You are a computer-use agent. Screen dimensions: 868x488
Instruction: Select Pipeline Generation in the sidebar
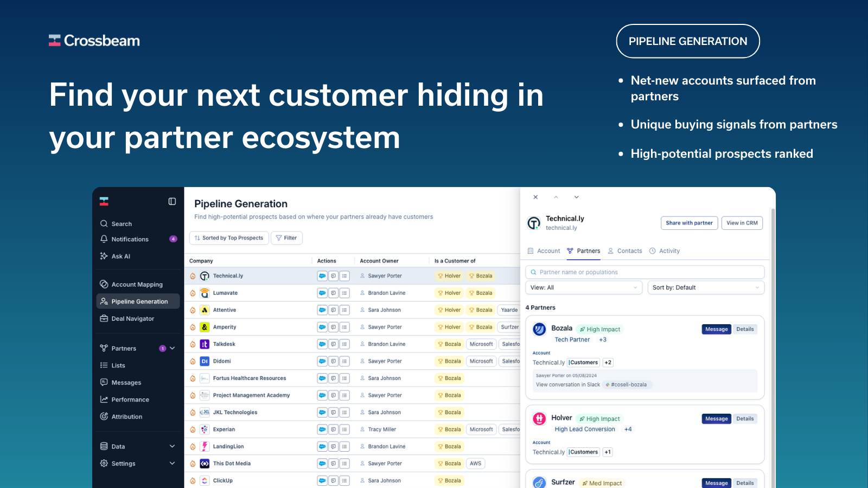138,301
